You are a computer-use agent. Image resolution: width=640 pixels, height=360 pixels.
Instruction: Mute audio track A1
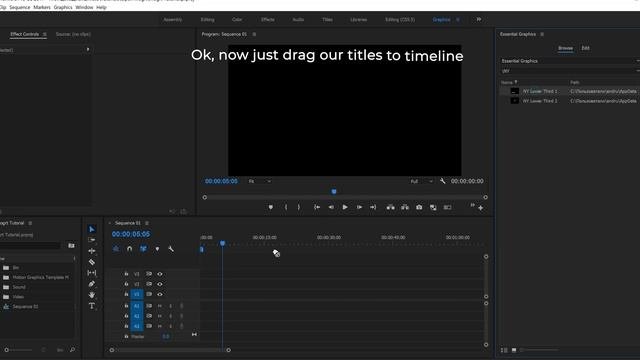[x=160, y=306]
